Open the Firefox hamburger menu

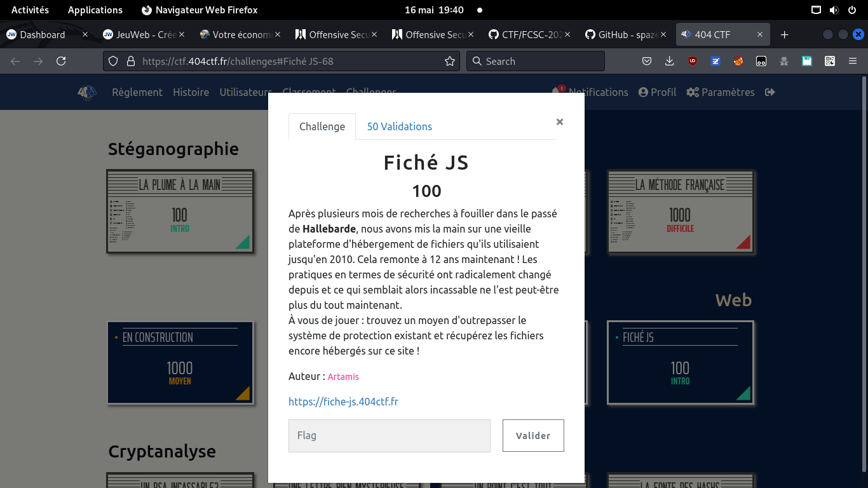(x=853, y=61)
